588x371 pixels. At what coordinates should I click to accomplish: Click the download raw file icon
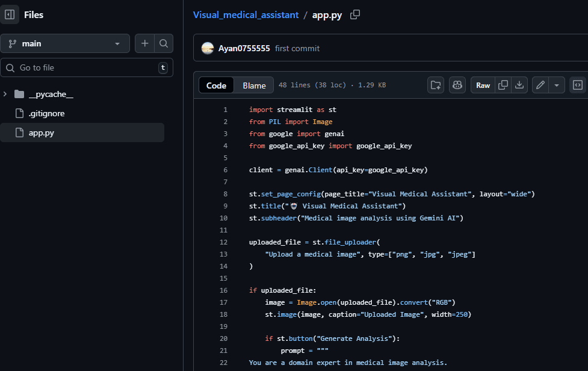click(519, 85)
